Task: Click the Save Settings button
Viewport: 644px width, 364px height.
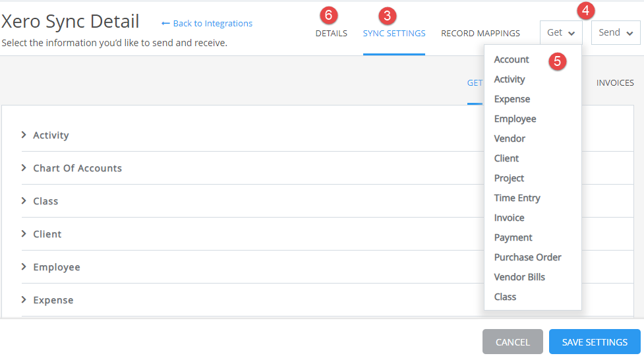Action: click(595, 342)
